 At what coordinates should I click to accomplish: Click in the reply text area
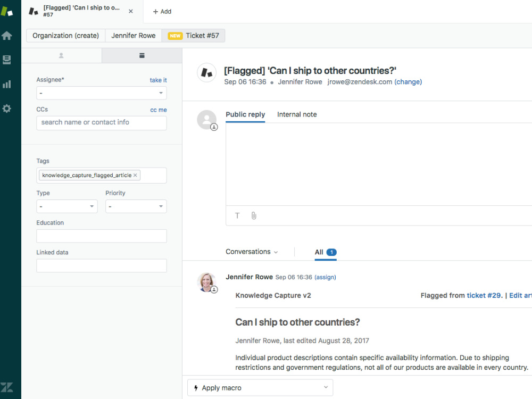(x=379, y=164)
